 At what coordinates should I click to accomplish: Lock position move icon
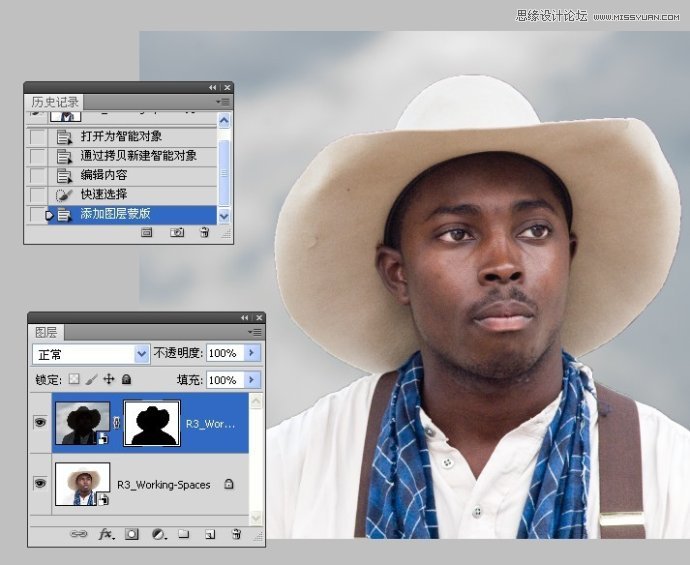click(x=109, y=379)
